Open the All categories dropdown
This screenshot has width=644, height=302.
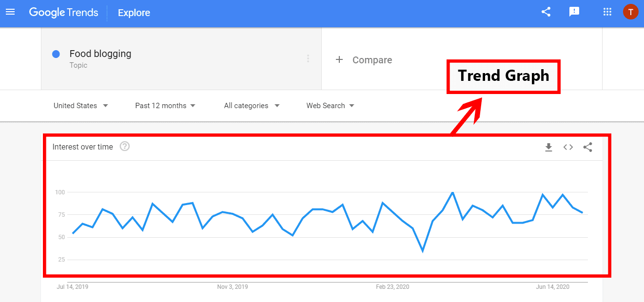click(x=251, y=105)
